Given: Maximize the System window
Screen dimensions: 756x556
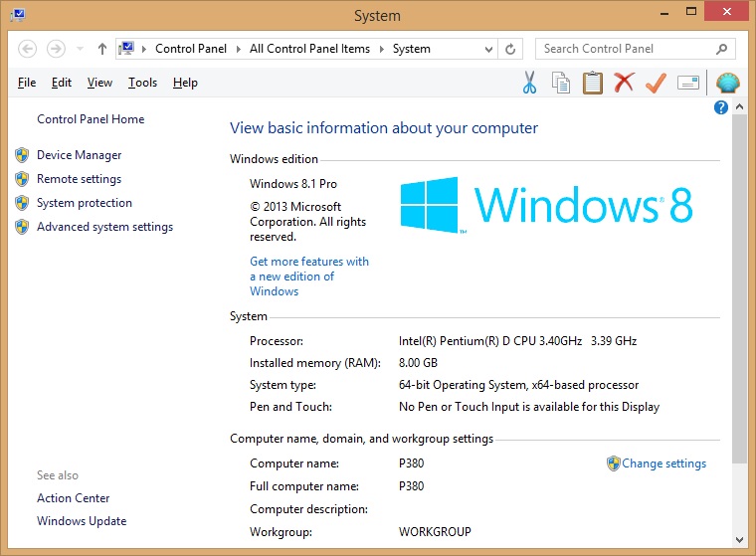Looking at the screenshot, I should (x=691, y=12).
